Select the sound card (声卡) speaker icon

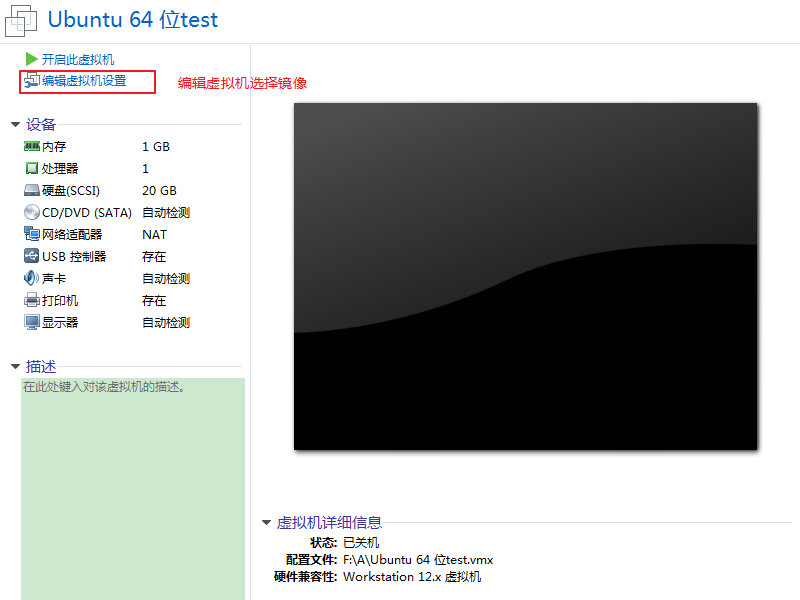click(x=32, y=279)
